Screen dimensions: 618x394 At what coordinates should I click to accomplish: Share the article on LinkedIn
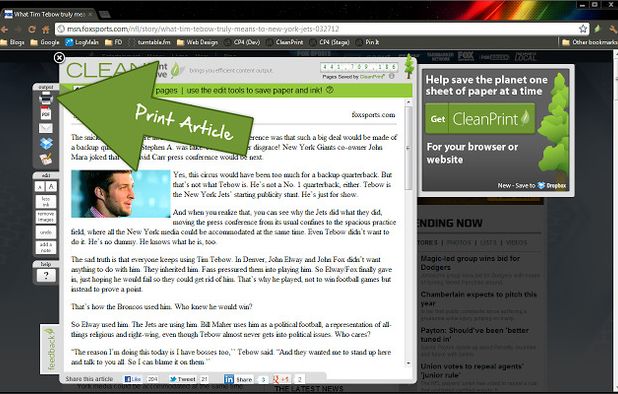238,379
